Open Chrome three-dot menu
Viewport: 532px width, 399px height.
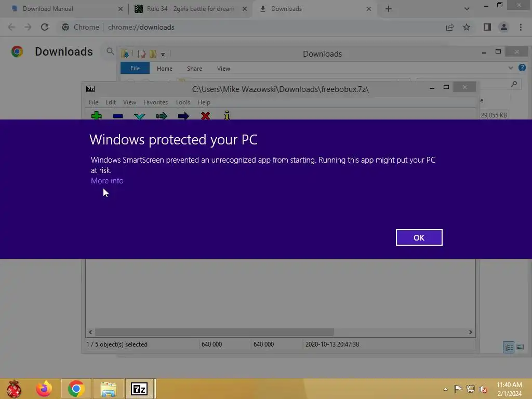click(521, 27)
